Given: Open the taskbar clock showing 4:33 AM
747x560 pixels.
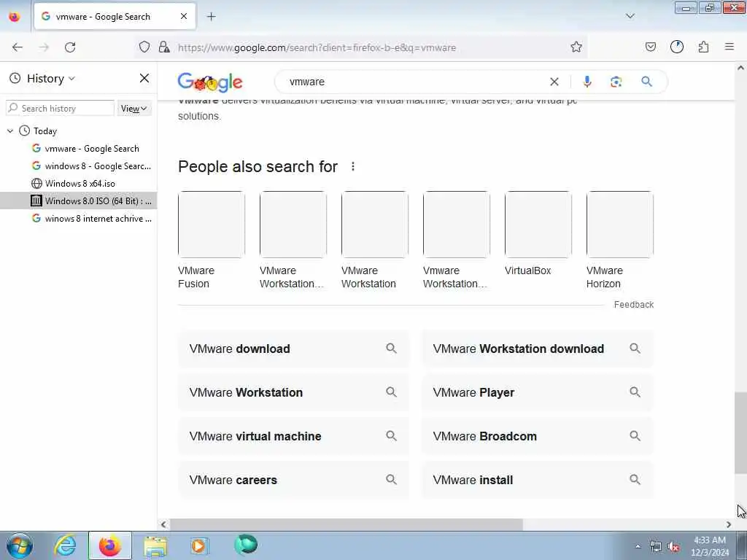Looking at the screenshot, I should tap(710, 546).
